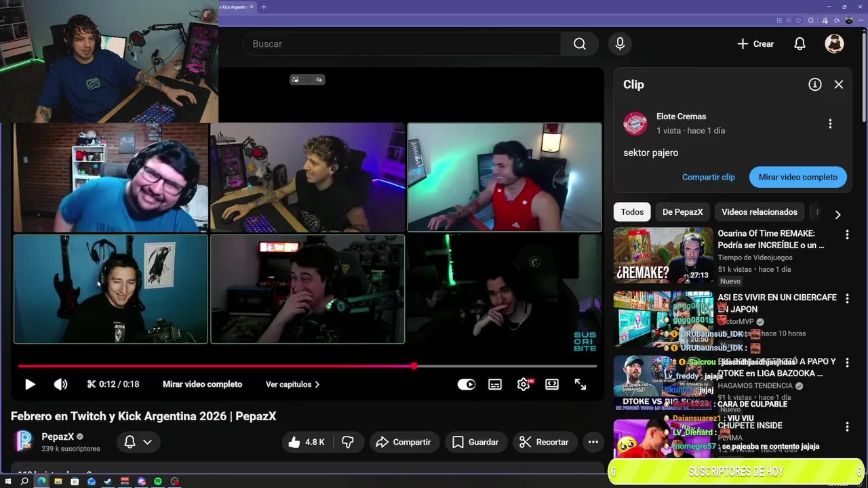Open the YouTube account avatar menu
Image resolution: width=868 pixels, height=488 pixels.
[x=834, y=44]
